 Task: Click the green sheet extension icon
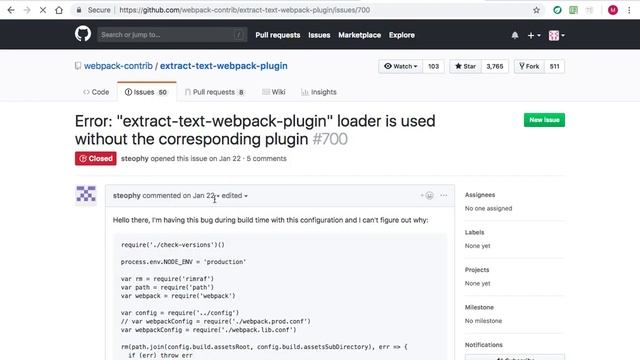click(x=573, y=10)
